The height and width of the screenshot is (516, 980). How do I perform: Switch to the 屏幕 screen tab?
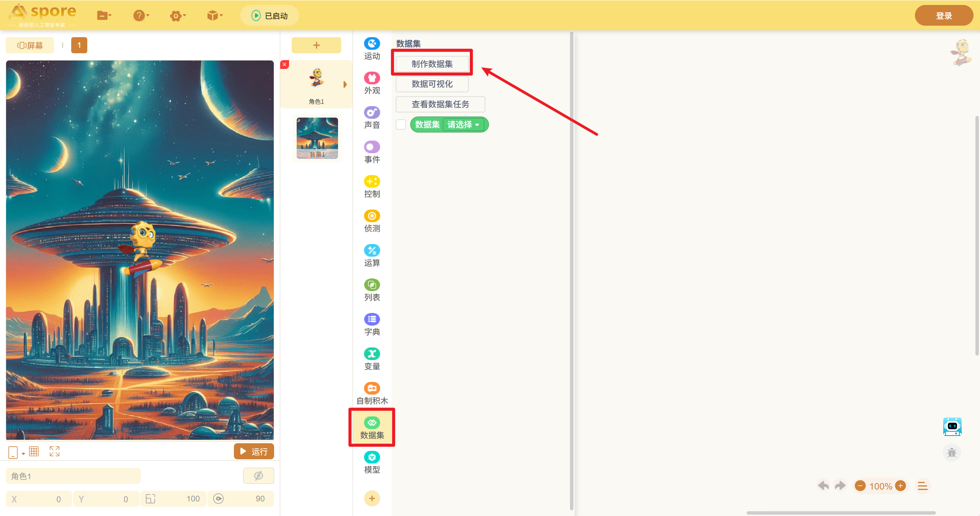coord(30,45)
